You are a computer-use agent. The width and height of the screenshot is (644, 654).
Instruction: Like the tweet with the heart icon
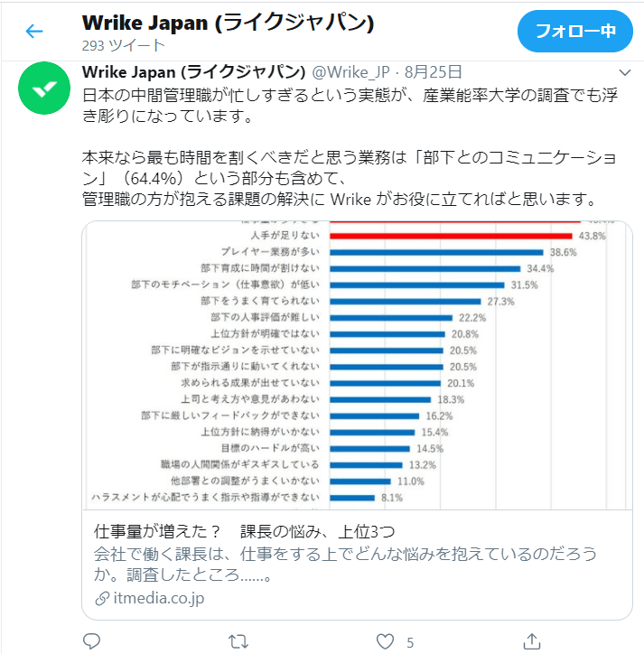(386, 641)
